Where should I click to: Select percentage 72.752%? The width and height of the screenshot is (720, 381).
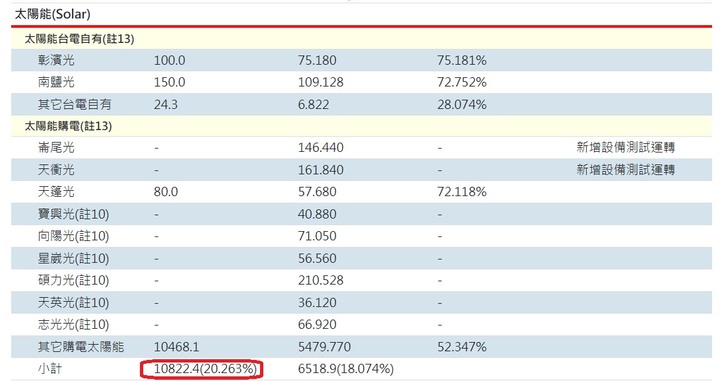coord(461,82)
